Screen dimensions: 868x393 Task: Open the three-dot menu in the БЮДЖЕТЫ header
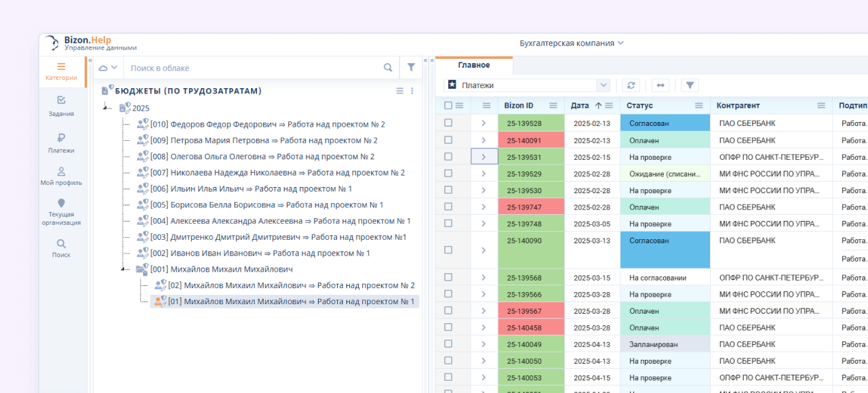tap(412, 91)
